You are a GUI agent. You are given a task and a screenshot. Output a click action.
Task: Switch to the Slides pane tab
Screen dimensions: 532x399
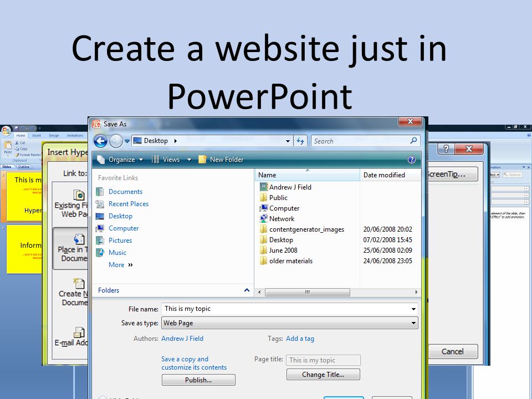(x=7, y=167)
